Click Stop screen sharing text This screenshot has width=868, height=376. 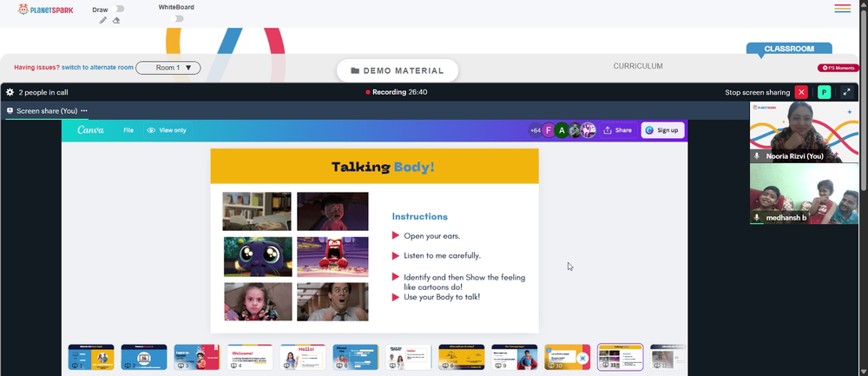[758, 92]
